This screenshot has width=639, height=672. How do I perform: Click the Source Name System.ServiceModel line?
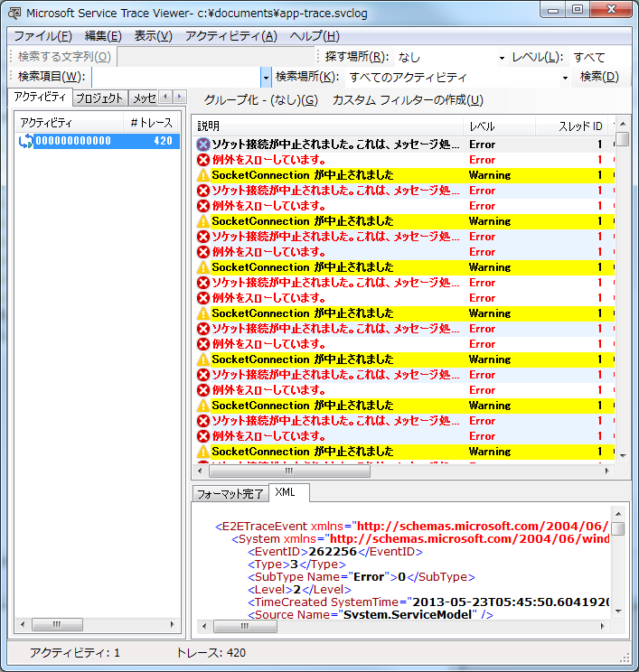tap(371, 614)
